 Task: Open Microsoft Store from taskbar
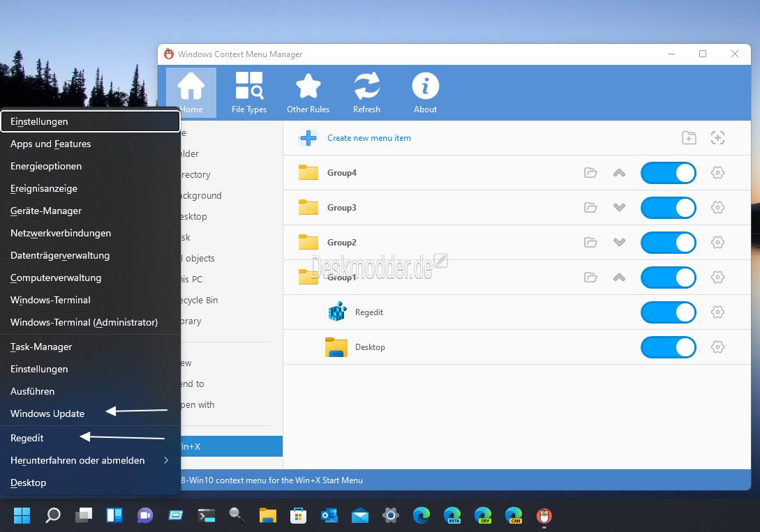click(x=298, y=515)
